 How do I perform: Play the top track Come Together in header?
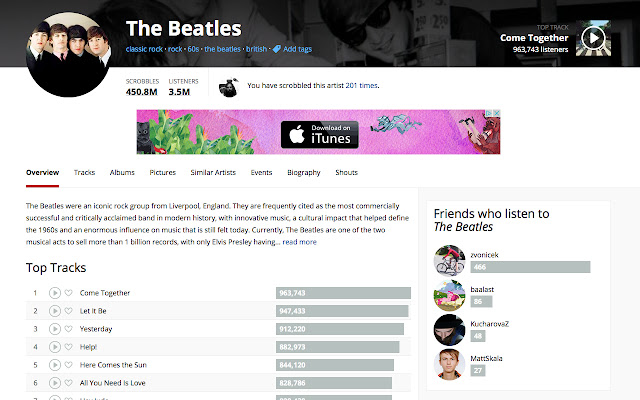coord(593,38)
